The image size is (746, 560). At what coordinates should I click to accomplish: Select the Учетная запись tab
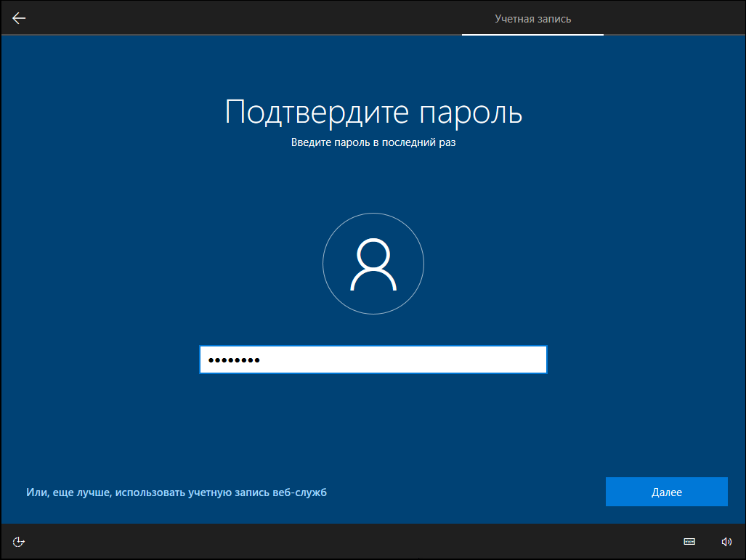(533, 19)
